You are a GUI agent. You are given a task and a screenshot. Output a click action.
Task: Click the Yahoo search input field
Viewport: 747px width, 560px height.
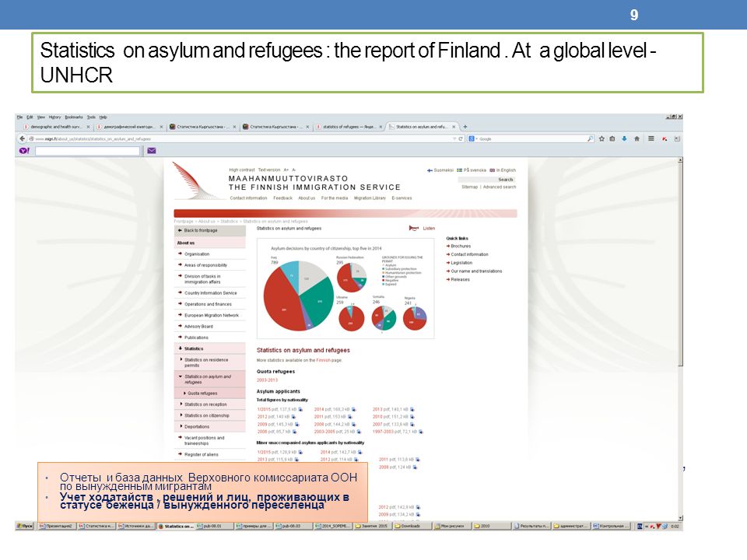(88, 151)
